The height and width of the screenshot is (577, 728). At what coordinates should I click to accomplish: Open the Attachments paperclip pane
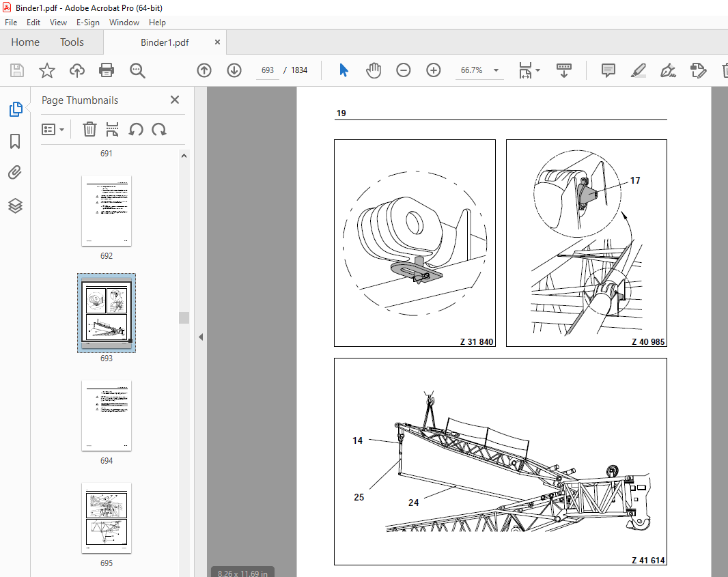tap(15, 173)
